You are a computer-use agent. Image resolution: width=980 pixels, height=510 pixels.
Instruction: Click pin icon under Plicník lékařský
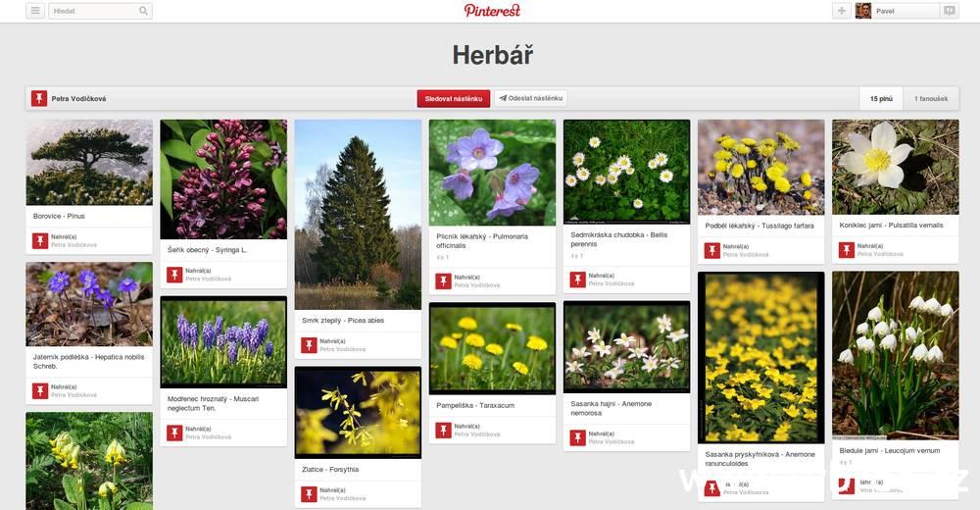(x=443, y=280)
